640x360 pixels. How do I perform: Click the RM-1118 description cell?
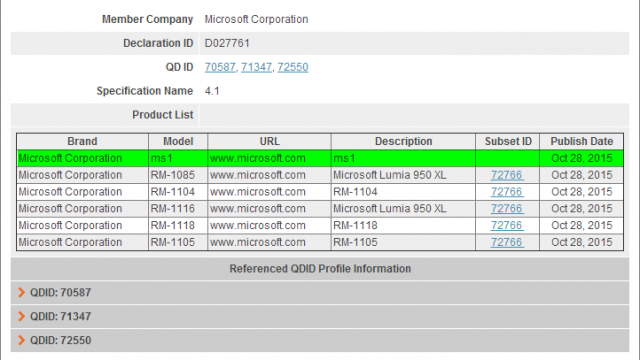pos(403,225)
